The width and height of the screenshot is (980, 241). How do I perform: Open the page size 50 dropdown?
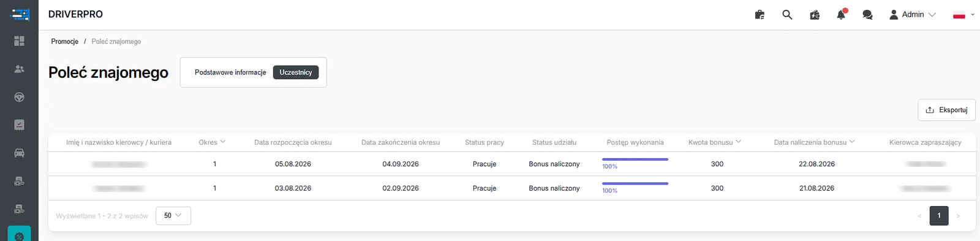pyautogui.click(x=173, y=216)
